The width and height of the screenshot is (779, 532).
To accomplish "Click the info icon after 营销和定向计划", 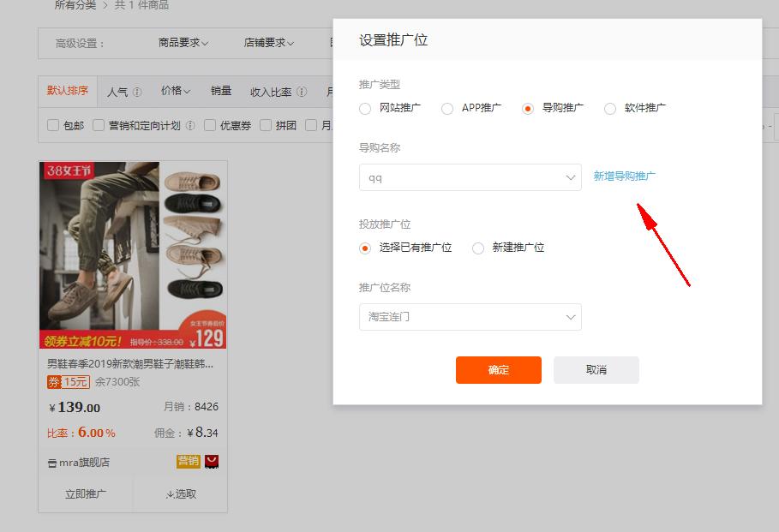I will (x=191, y=124).
